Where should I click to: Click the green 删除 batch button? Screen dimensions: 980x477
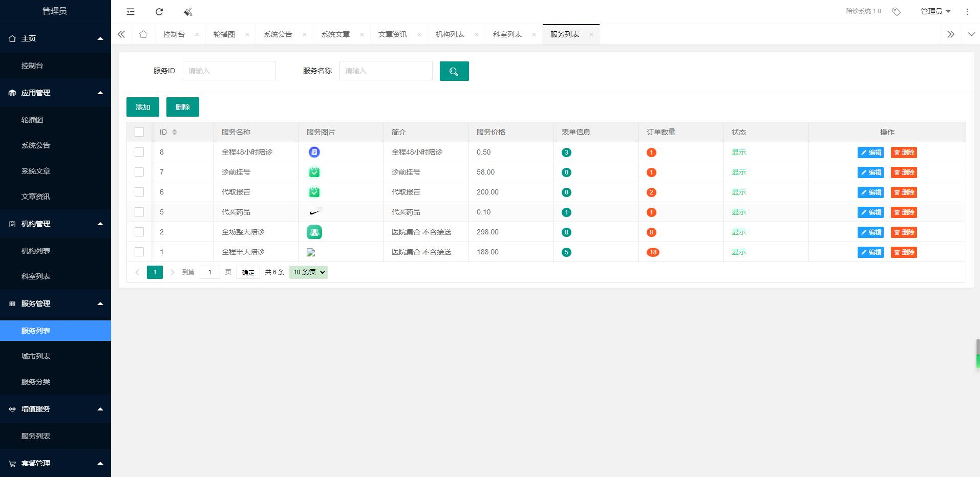coord(183,107)
